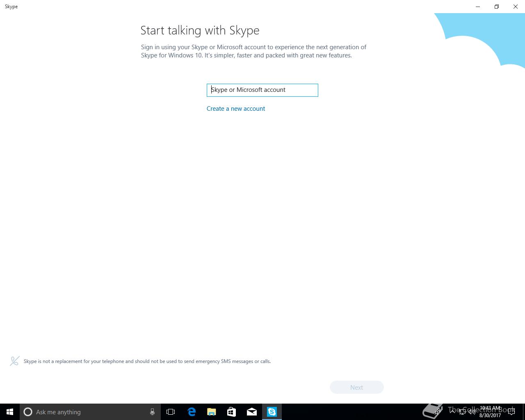Show hidden system tray icons
Image resolution: width=525 pixels, height=420 pixels.
452,412
